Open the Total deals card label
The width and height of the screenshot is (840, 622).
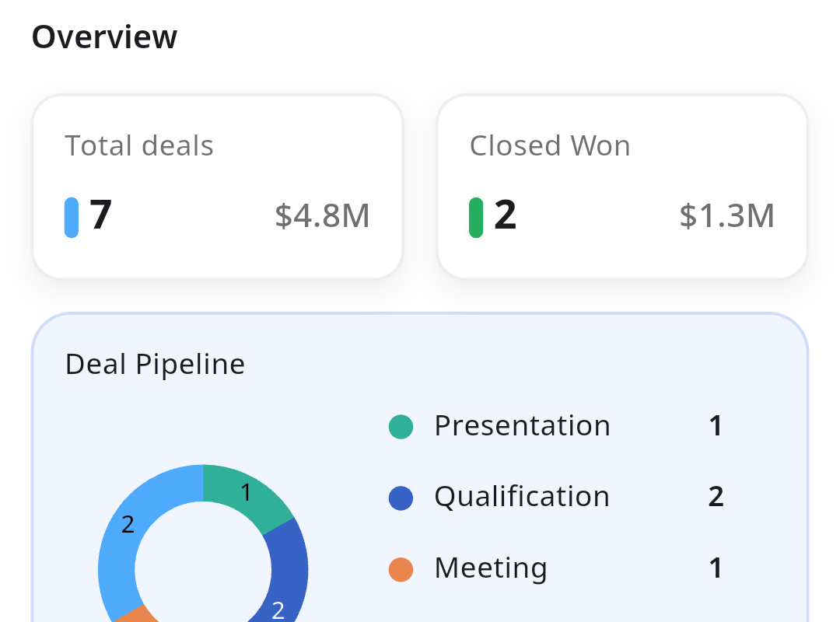click(139, 146)
